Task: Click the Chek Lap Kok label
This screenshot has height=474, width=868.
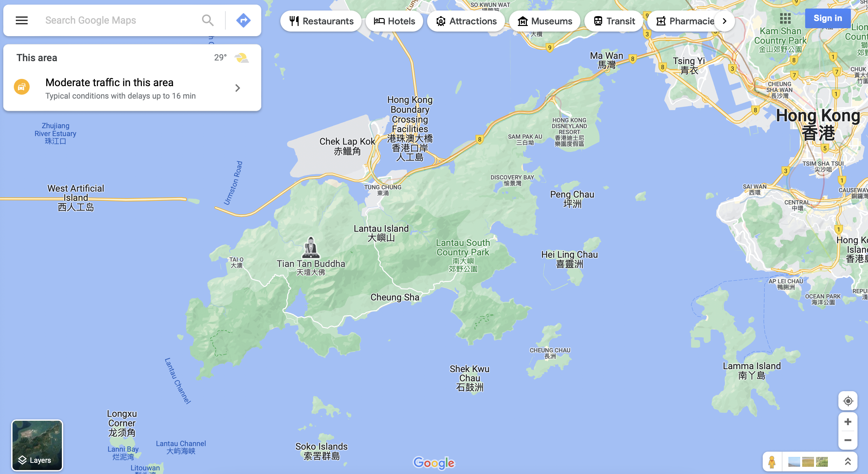Action: 347,146
